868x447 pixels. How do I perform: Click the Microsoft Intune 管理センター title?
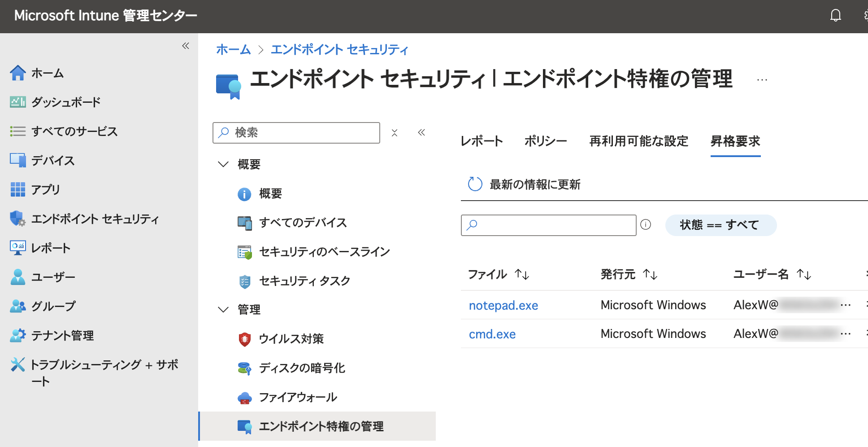point(106,16)
